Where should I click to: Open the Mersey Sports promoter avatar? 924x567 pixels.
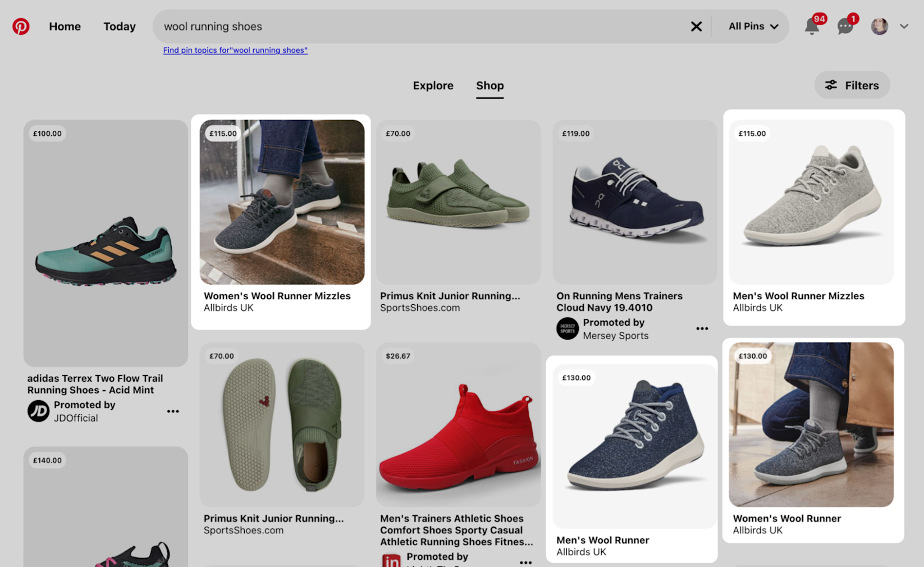tap(568, 329)
